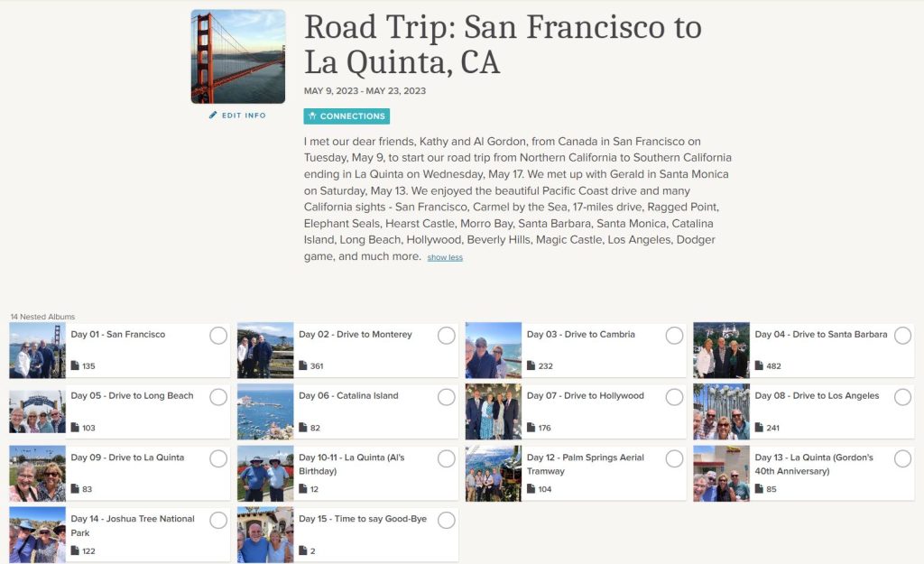The image size is (924, 564).
Task: Select the Day 01 - San Francisco album circle
Action: [218, 336]
